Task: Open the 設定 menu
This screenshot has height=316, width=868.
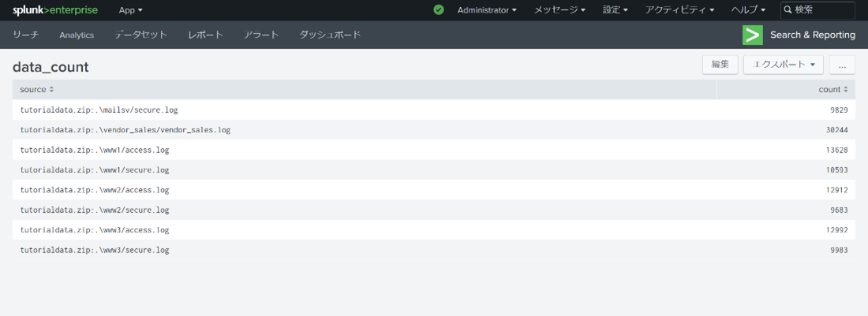Action: tap(615, 10)
